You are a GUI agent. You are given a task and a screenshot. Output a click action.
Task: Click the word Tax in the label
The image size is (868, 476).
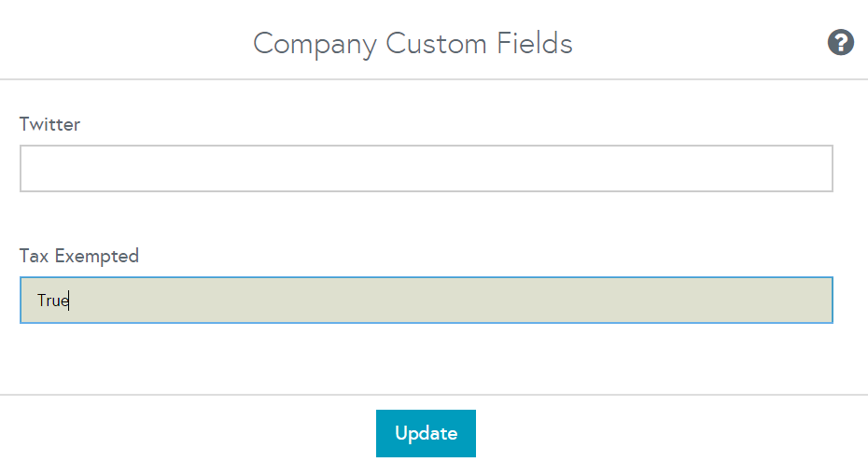coord(34,256)
